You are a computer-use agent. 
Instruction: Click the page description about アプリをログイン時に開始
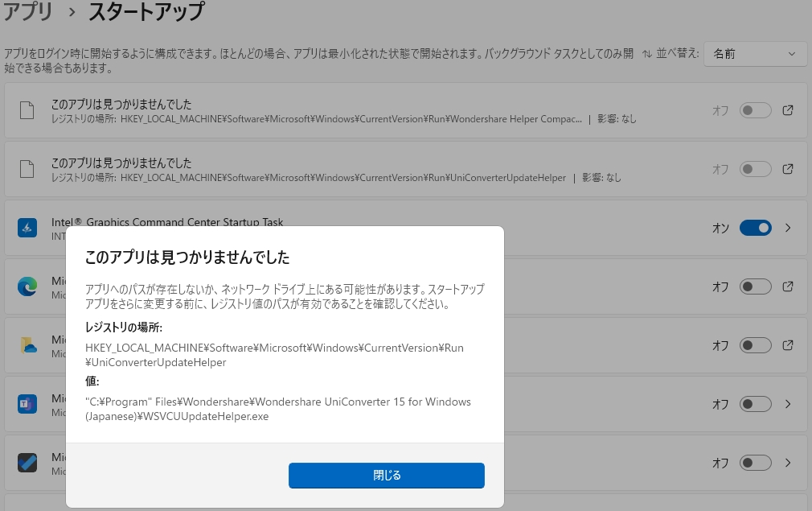[x=318, y=60]
